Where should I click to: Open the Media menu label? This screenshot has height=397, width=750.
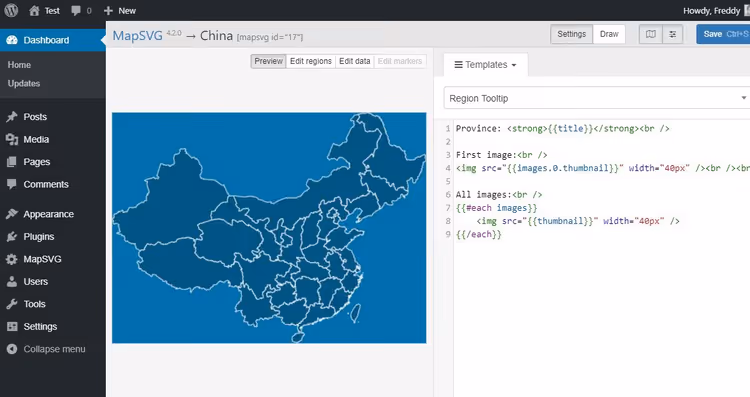[36, 139]
